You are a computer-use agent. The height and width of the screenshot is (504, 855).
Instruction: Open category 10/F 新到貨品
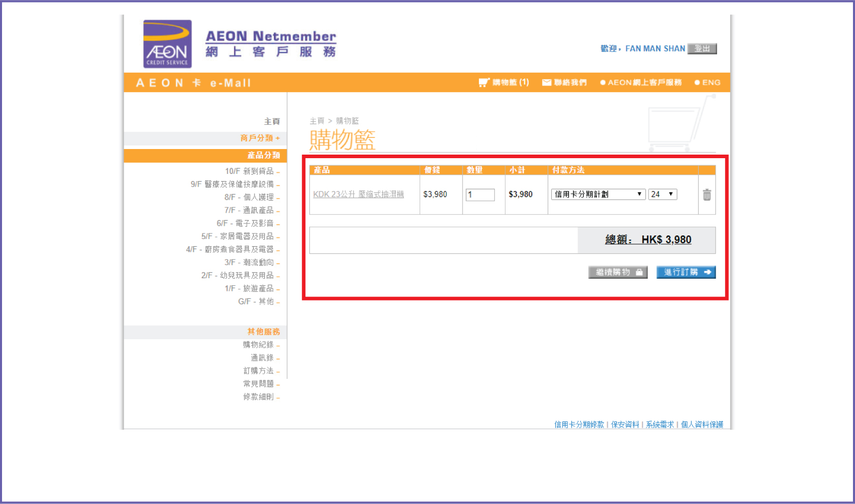click(249, 171)
